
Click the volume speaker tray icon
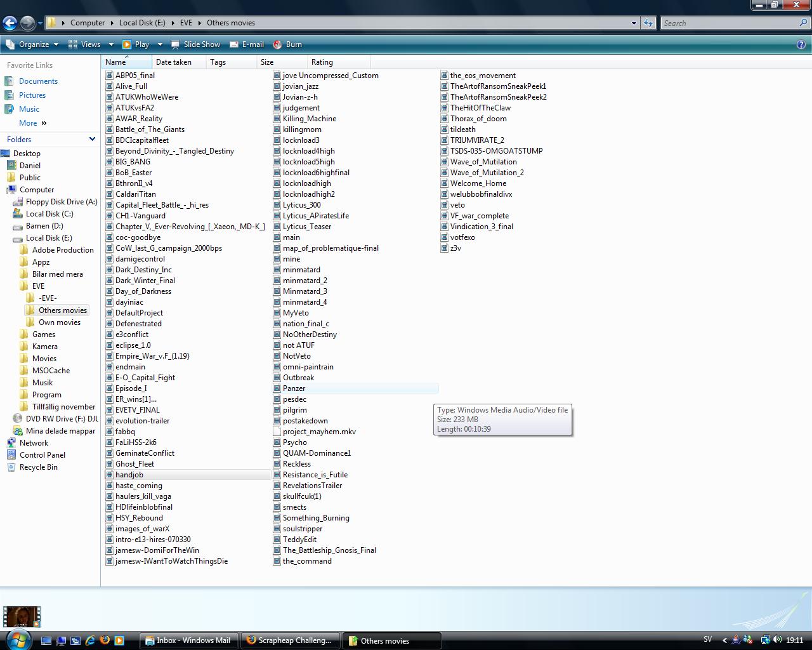point(777,640)
